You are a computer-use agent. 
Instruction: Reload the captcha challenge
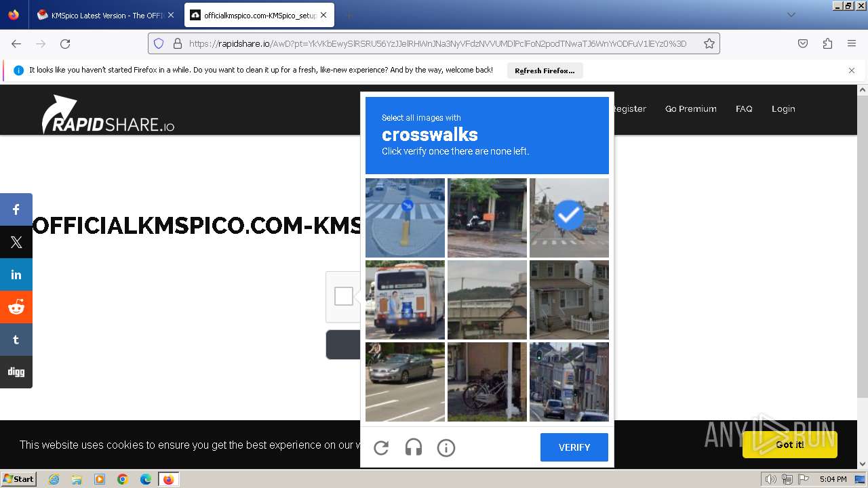pos(381,447)
